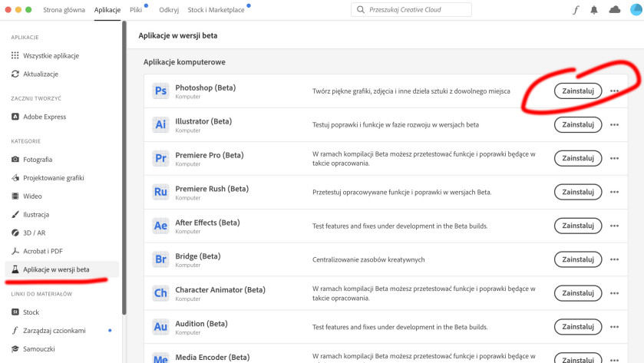This screenshot has width=644, height=363.
Task: Click the Illustrator (Beta) Ai icon
Action: pos(160,124)
